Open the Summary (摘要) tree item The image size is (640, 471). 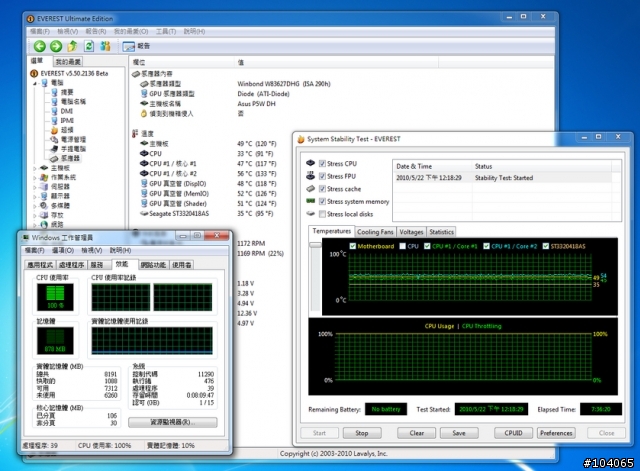[62, 92]
